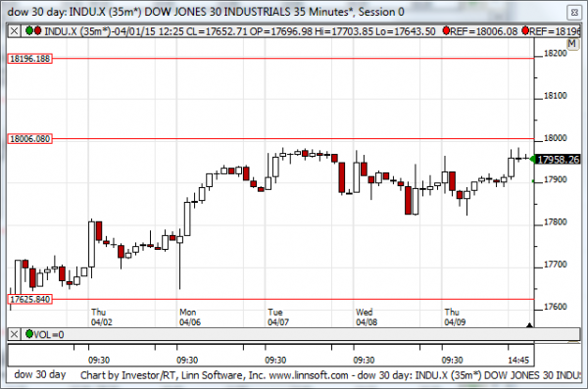This screenshot has width=588, height=389.
Task: Select the 17625.840 reference line label
Action: [30, 300]
